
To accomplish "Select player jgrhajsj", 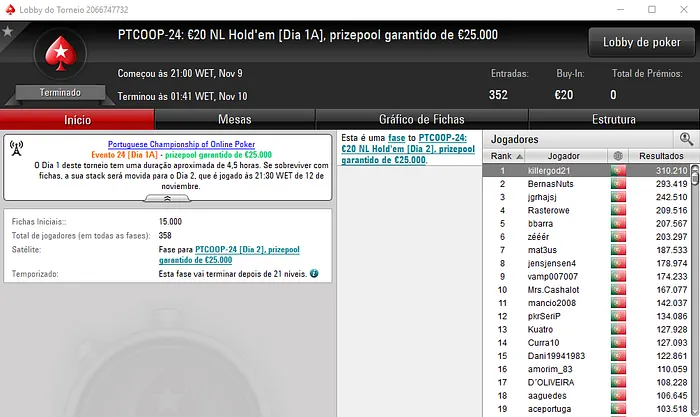I will [x=542, y=197].
